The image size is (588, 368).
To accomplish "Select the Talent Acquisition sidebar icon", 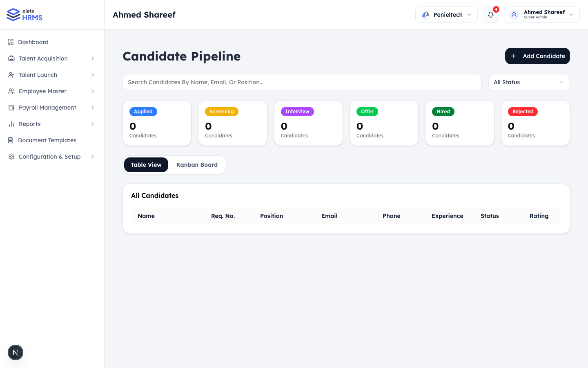I will (x=11, y=58).
